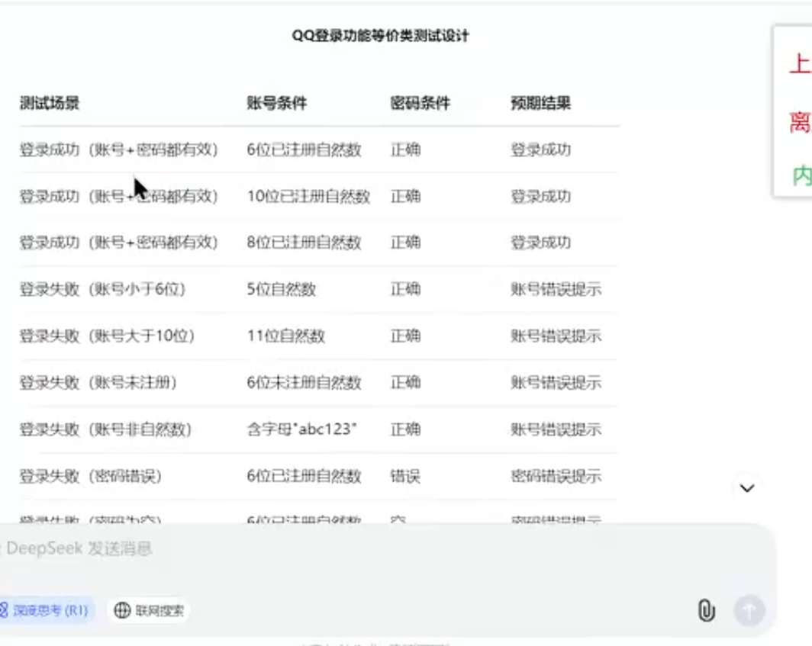The height and width of the screenshot is (646, 812).
Task: Click red 上 character in right panel
Action: [x=800, y=63]
